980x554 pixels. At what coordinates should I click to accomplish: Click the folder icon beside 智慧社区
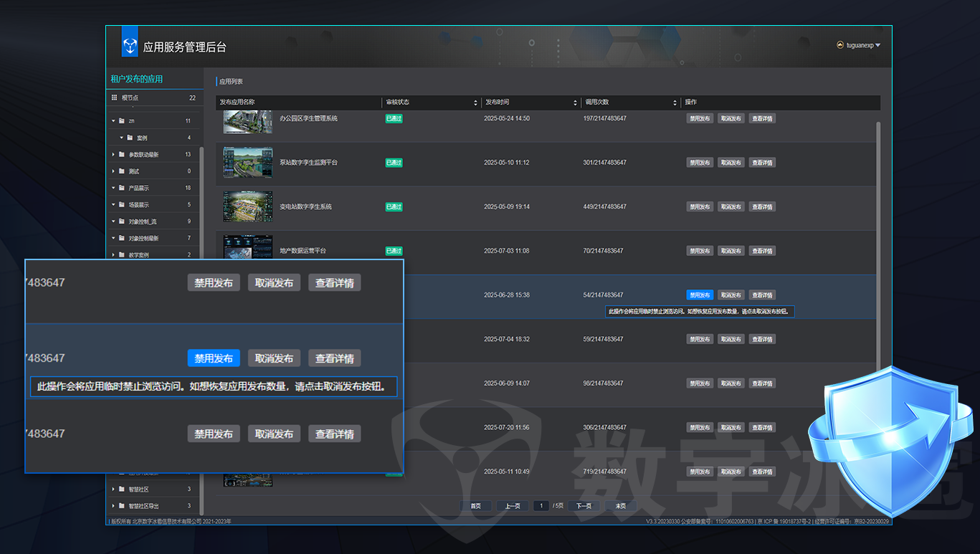(122, 489)
